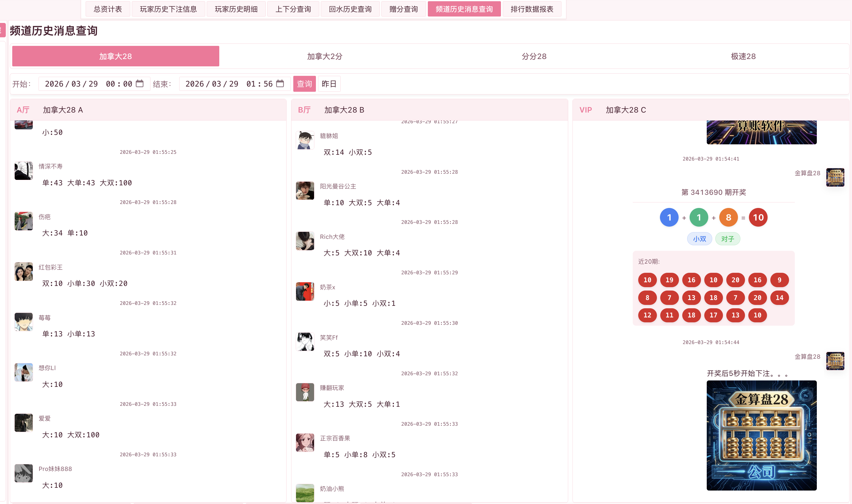The height and width of the screenshot is (504, 852).
Task: Click 赚翻玩家's avatar in B厅
Action: (x=305, y=392)
